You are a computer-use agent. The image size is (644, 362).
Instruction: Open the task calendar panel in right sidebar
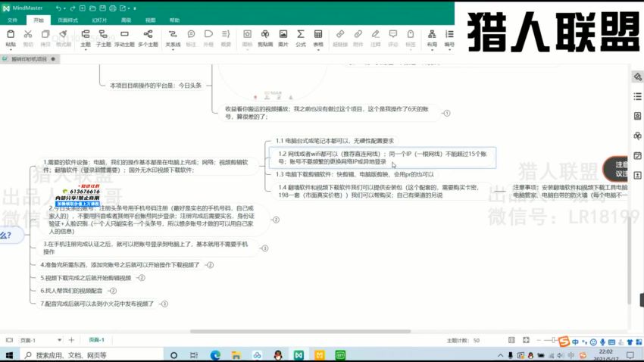coord(637,155)
